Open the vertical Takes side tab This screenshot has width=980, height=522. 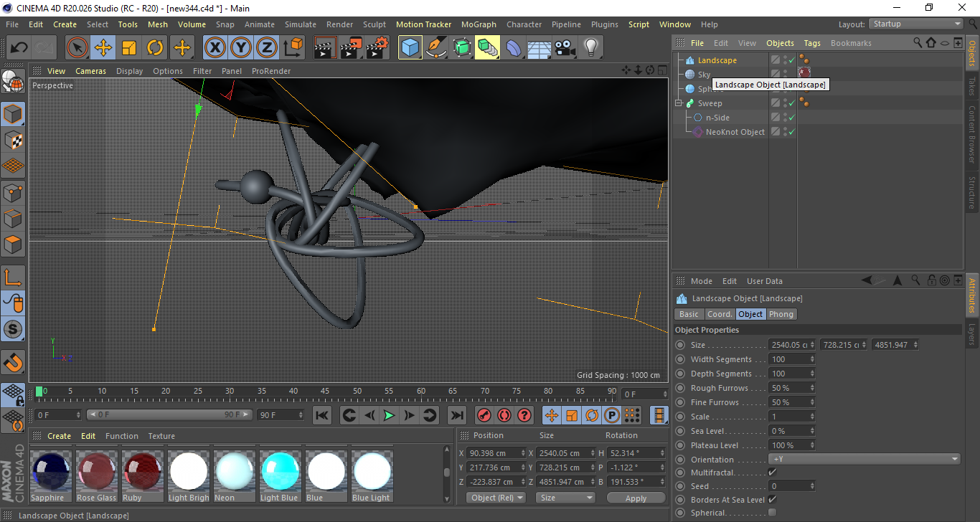tap(972, 85)
